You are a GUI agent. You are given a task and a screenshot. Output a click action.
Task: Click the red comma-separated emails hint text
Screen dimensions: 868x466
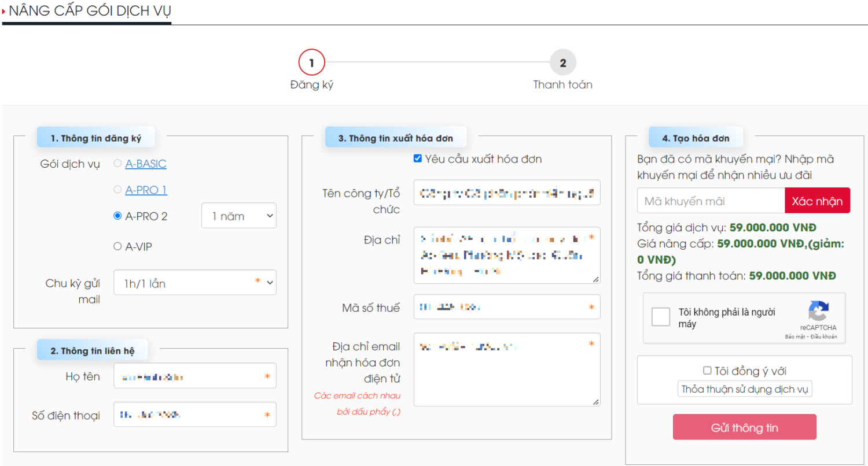click(x=357, y=404)
